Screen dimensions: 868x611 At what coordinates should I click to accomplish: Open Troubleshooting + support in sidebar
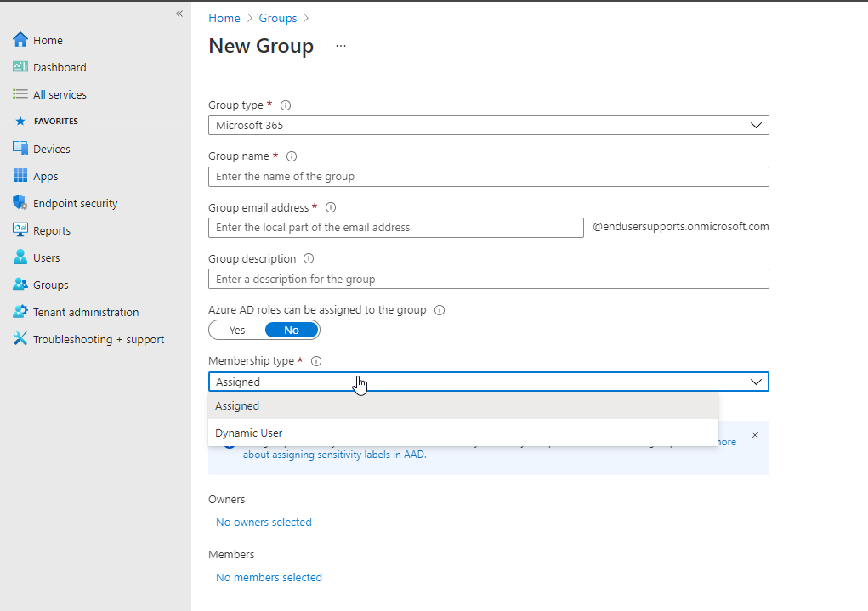99,339
